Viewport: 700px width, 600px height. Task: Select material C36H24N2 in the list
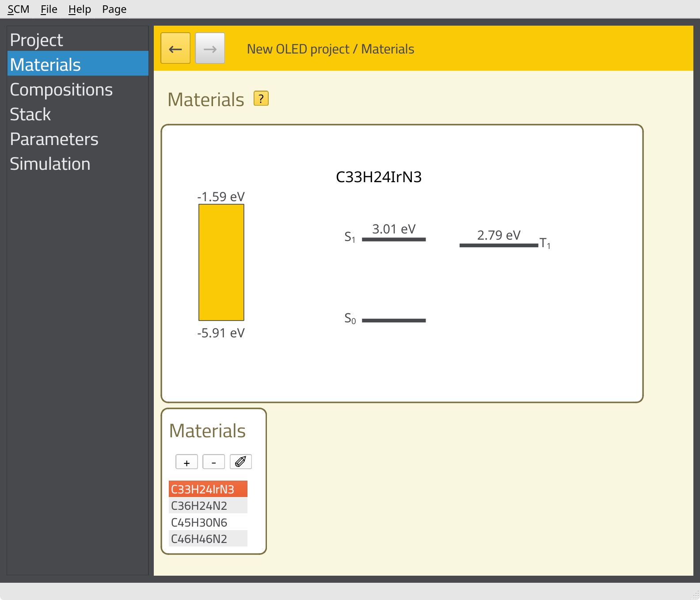(x=199, y=506)
